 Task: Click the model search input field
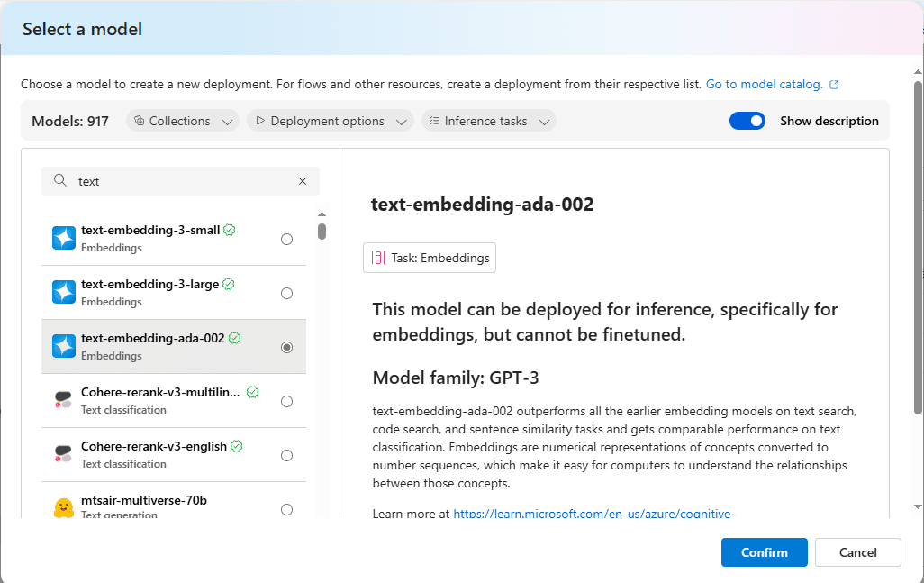(185, 181)
